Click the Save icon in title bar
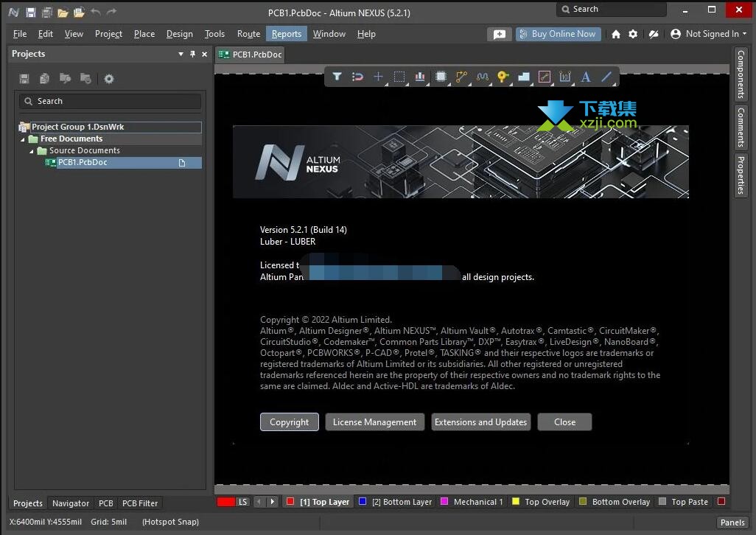The image size is (756, 535). [30, 13]
